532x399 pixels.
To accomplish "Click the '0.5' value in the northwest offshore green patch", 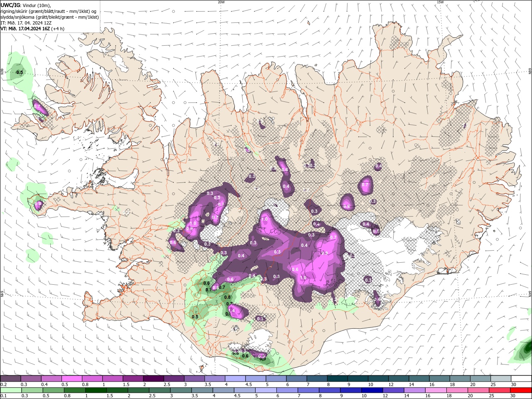I will (20, 72).
